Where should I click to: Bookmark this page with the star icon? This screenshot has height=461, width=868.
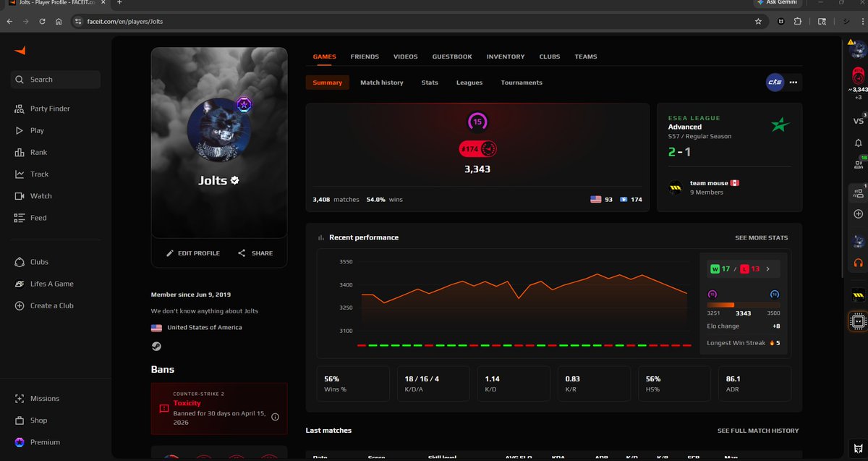pyautogui.click(x=758, y=22)
